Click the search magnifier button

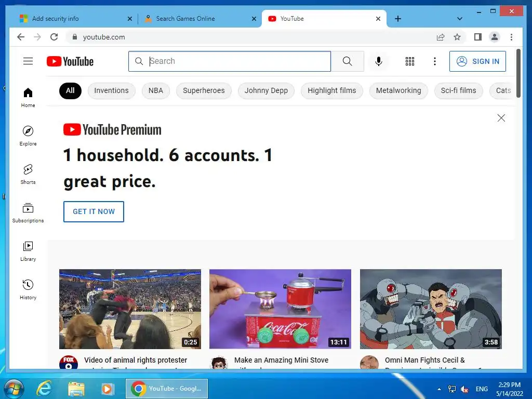[x=347, y=61]
